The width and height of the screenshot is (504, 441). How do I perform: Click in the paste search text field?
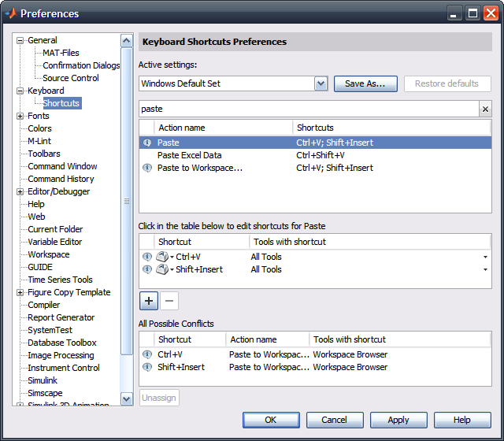click(307, 109)
